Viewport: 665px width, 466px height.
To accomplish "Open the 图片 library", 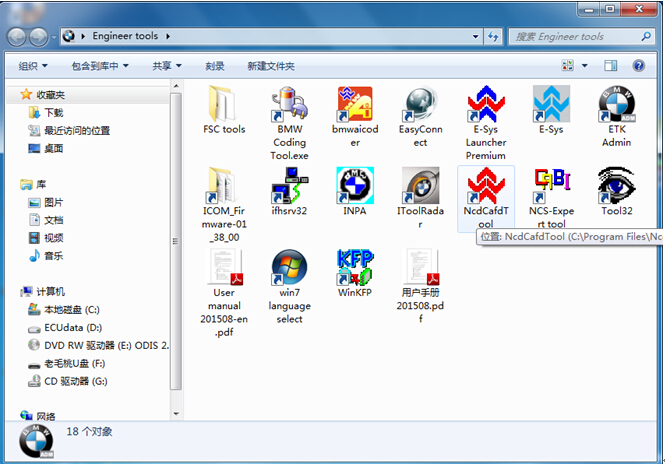I will click(x=45, y=202).
